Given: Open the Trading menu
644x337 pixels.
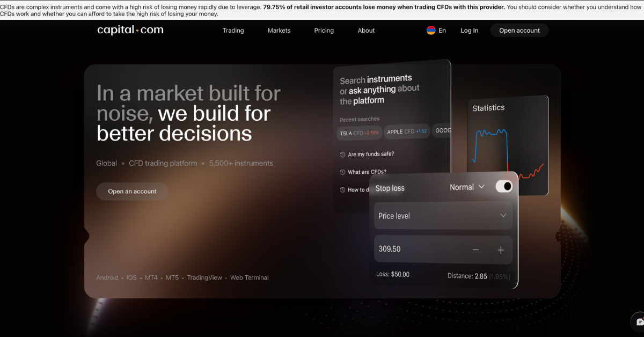Looking at the screenshot, I should point(233,31).
